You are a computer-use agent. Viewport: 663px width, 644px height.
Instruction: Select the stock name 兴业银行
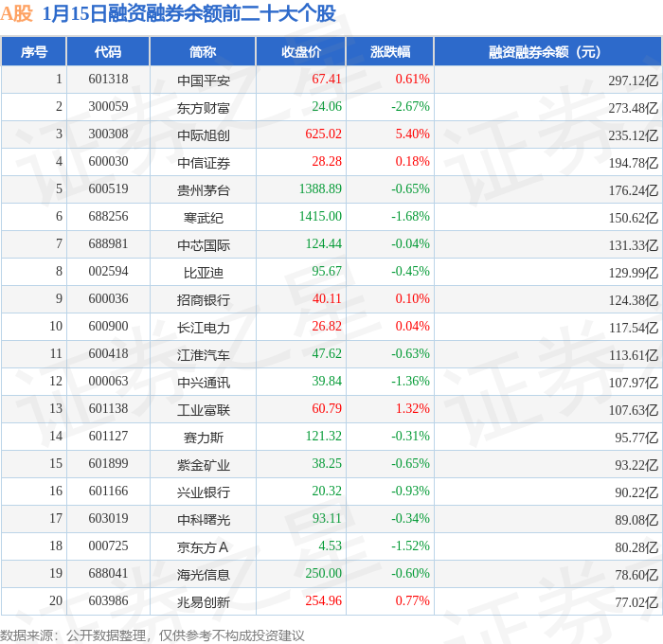coord(204,492)
